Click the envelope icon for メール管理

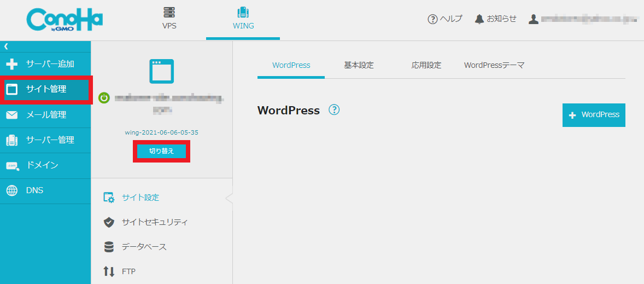(12, 115)
